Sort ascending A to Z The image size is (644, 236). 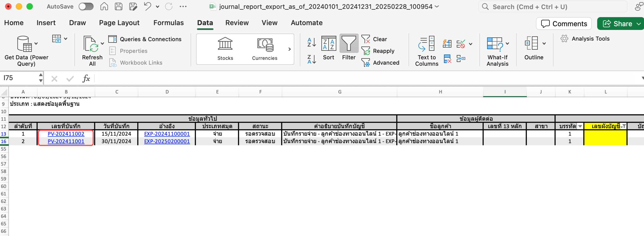[x=311, y=42]
